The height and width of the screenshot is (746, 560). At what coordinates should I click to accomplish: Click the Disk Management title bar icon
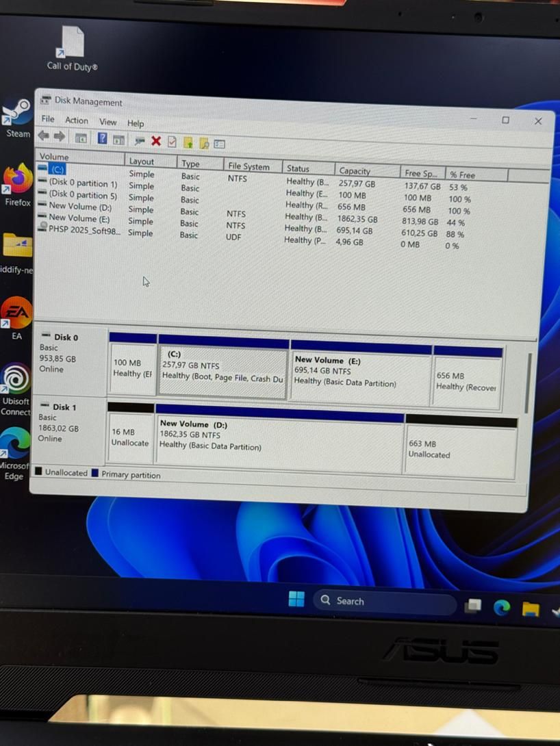tap(46, 99)
